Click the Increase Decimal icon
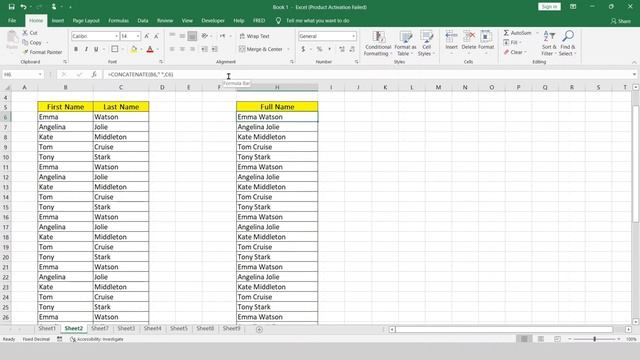Screen dimensions: 640x360 (x=342, y=49)
